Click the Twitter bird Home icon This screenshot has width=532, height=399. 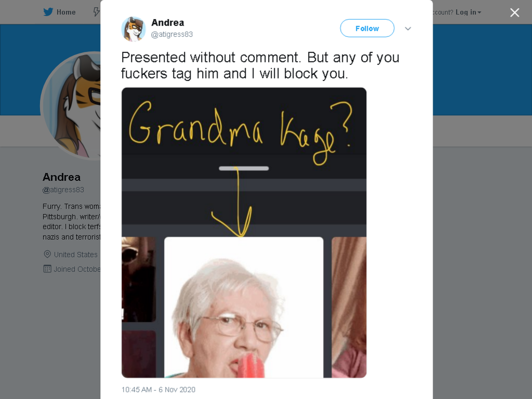(x=48, y=12)
